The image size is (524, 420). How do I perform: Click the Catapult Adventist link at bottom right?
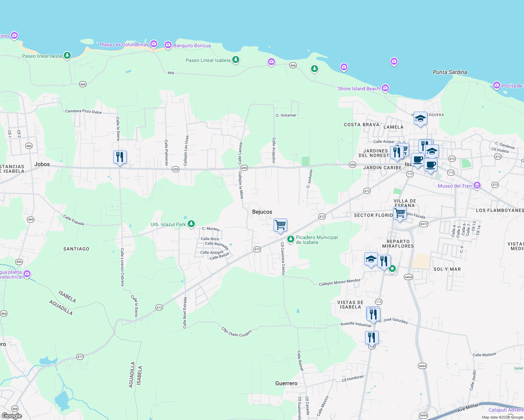[x=506, y=410]
